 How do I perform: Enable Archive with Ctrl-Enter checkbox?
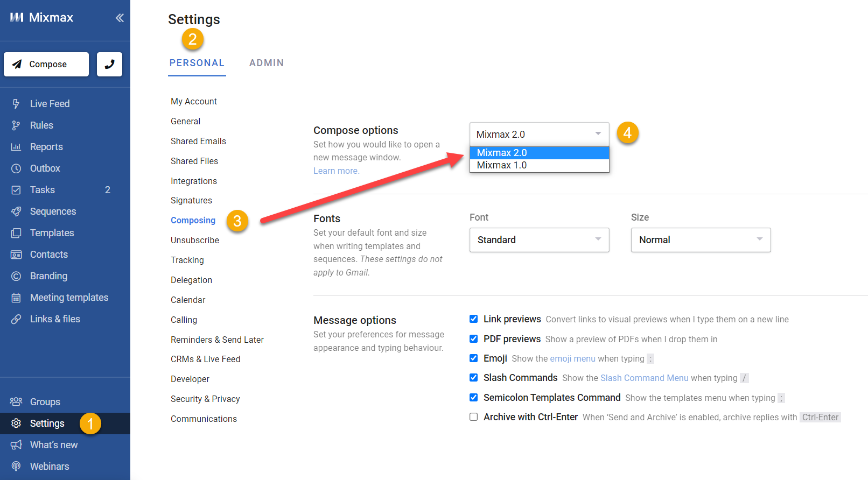pos(474,417)
